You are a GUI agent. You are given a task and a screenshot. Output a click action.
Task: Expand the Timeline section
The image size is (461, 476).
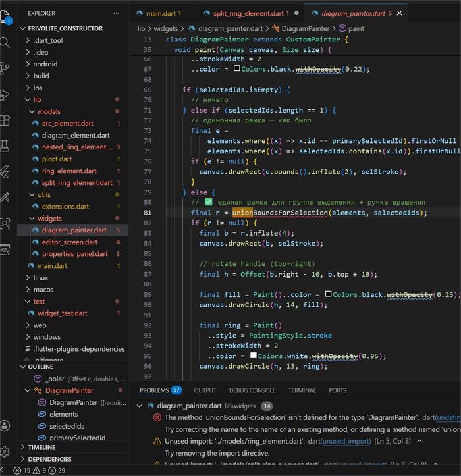pos(23,447)
